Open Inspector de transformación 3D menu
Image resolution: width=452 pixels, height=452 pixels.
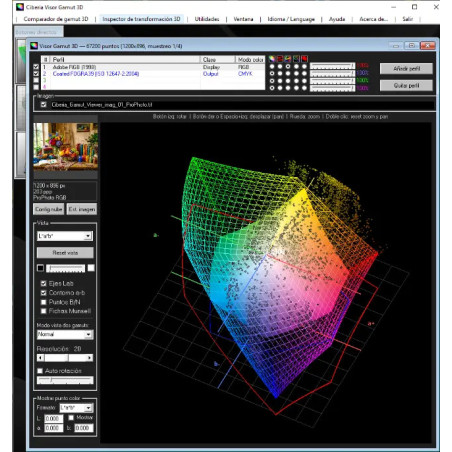pos(141,19)
